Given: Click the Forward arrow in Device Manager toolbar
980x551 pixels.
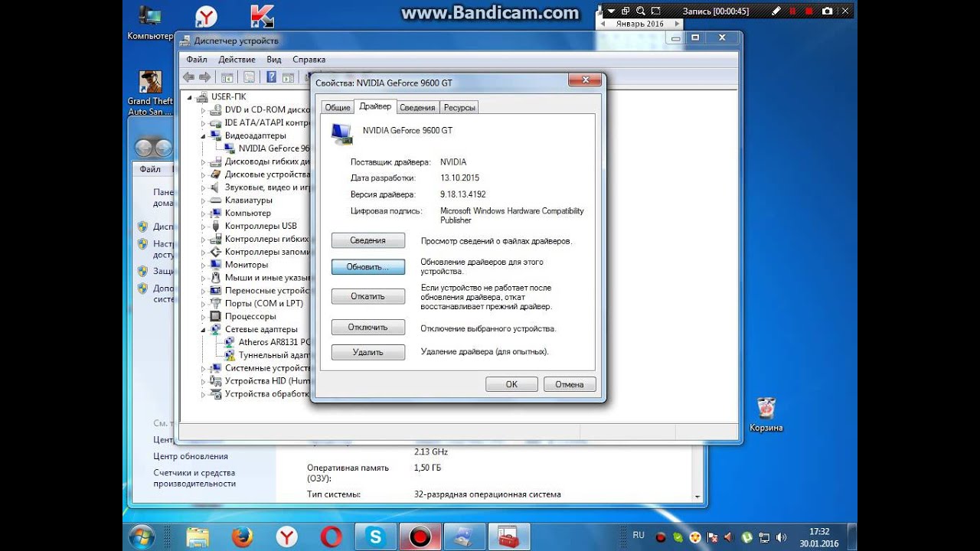Looking at the screenshot, I should [204, 77].
